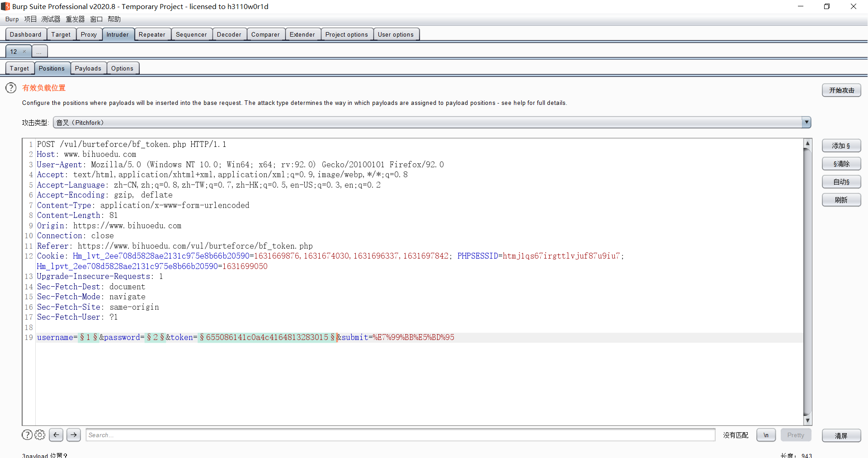Open the Intruder Options sub-tab

(123, 68)
